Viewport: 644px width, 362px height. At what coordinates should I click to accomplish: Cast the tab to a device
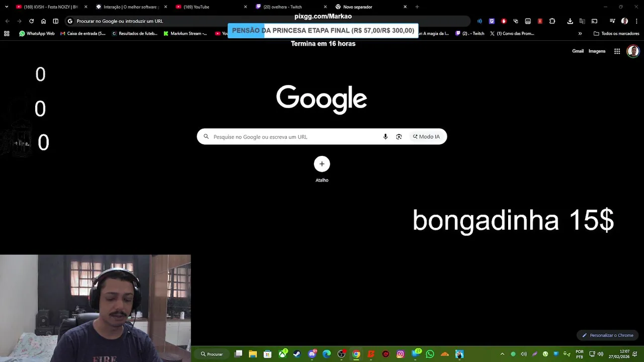pyautogui.click(x=594, y=21)
